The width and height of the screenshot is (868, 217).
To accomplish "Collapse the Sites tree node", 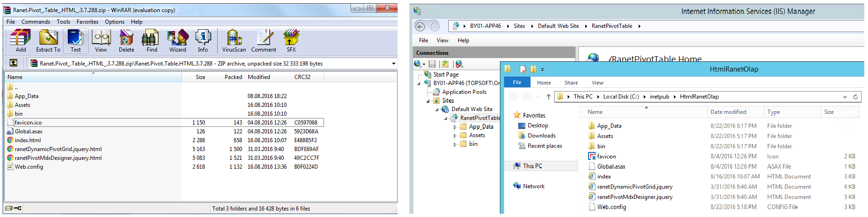I will [x=428, y=101].
